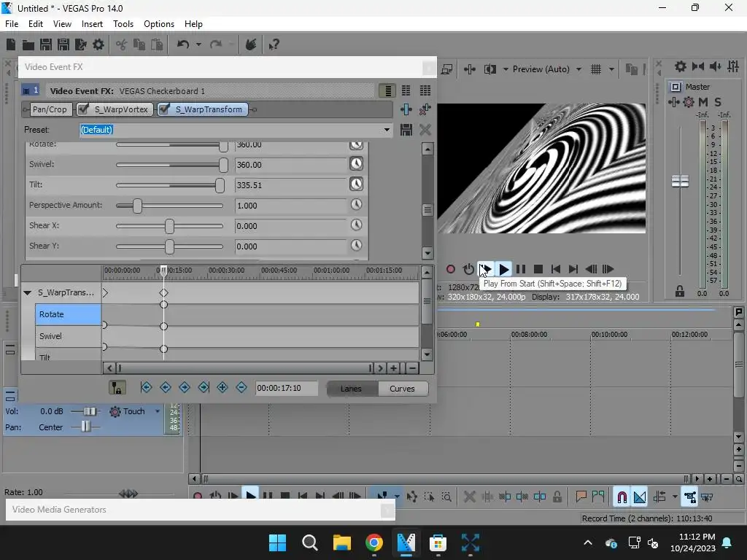Switch to Curves view
The width and height of the screenshot is (747, 560).
pyautogui.click(x=402, y=389)
